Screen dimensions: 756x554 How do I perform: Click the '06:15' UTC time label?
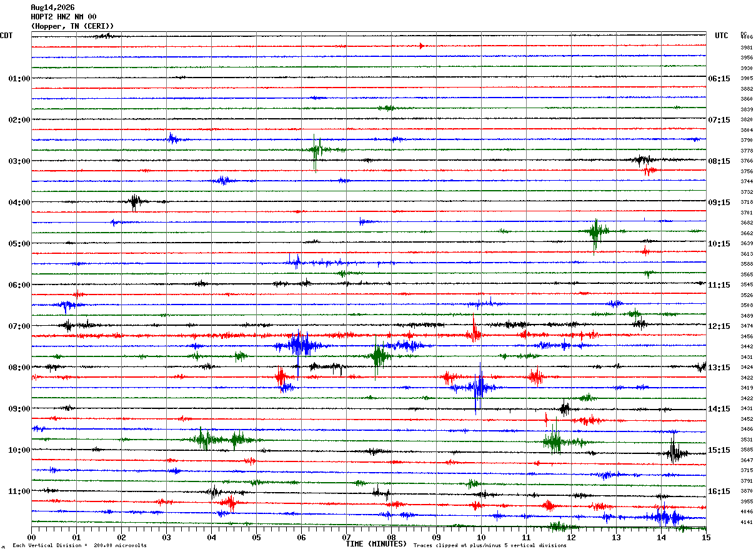point(720,79)
